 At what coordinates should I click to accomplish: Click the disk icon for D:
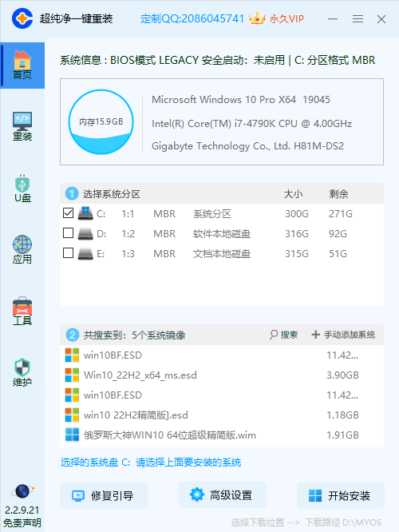(85, 234)
